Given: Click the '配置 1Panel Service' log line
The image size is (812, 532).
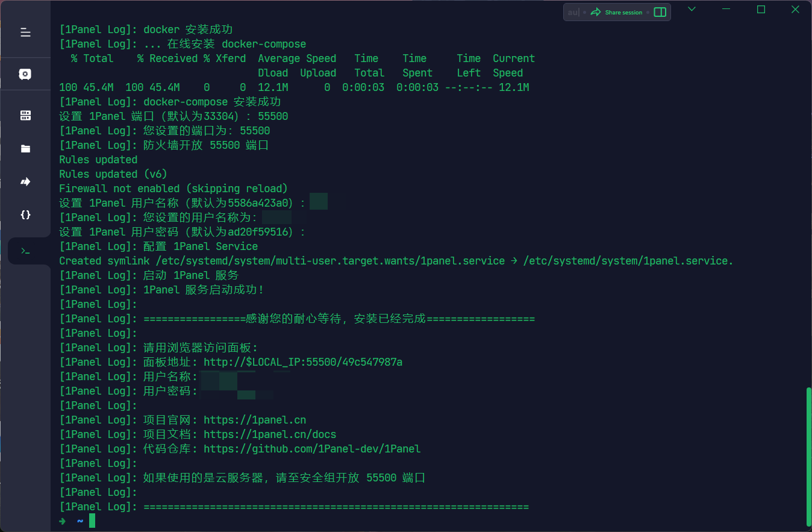Looking at the screenshot, I should (x=158, y=246).
